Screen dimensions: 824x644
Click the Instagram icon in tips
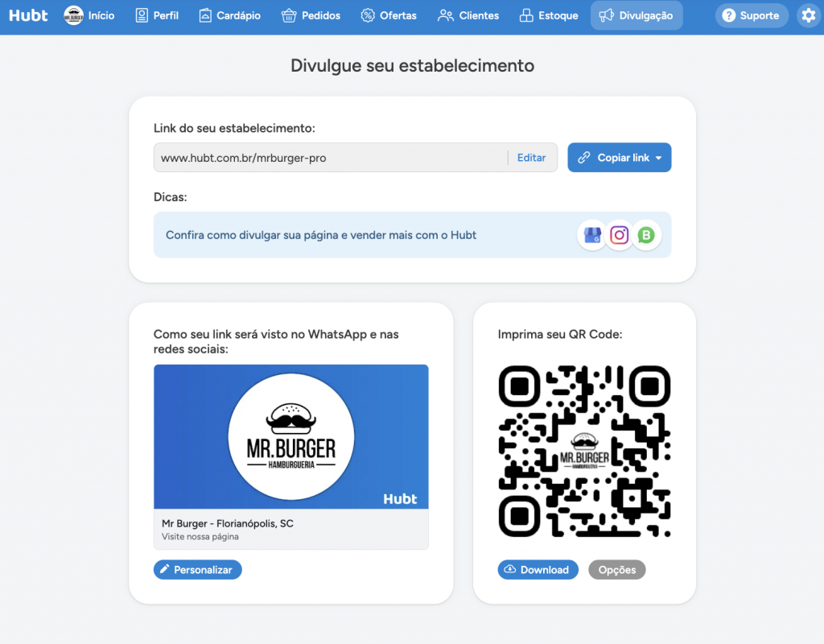click(x=619, y=235)
